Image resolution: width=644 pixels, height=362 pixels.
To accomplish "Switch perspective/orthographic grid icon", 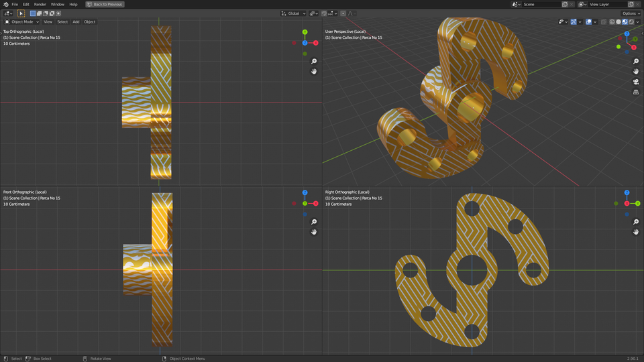I will tap(636, 92).
